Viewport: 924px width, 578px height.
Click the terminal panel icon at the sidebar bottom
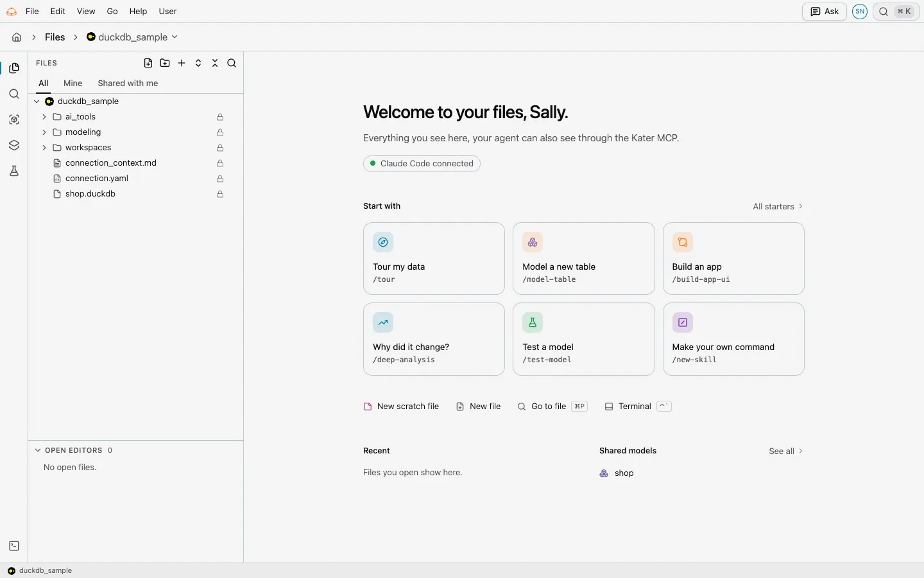14,546
